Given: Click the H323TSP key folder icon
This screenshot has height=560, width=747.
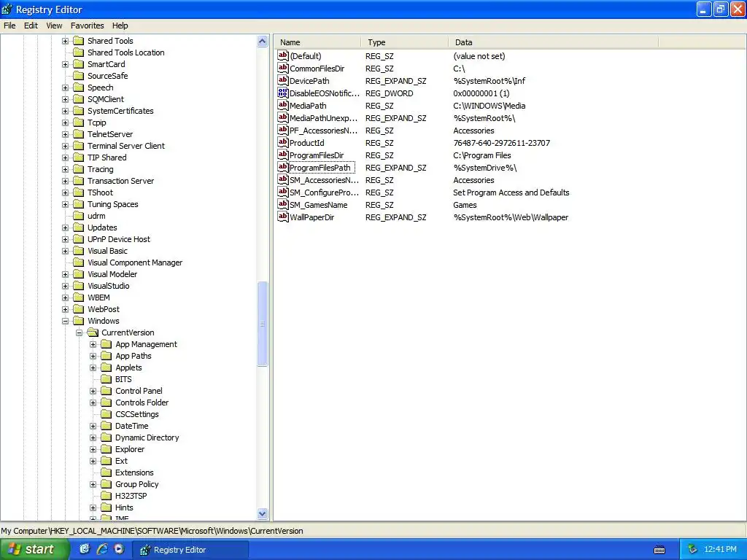Looking at the screenshot, I should coord(107,496).
